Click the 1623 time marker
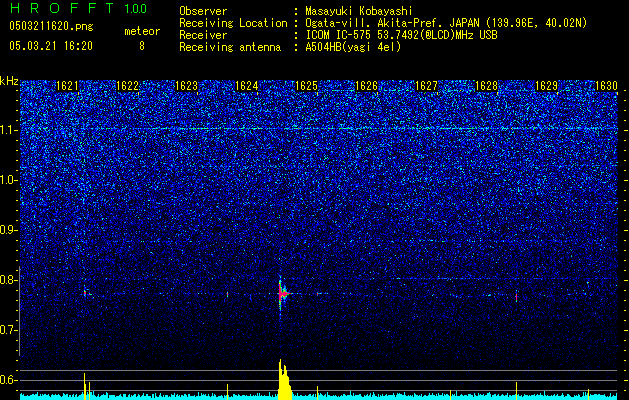629x400 pixels. point(187,86)
